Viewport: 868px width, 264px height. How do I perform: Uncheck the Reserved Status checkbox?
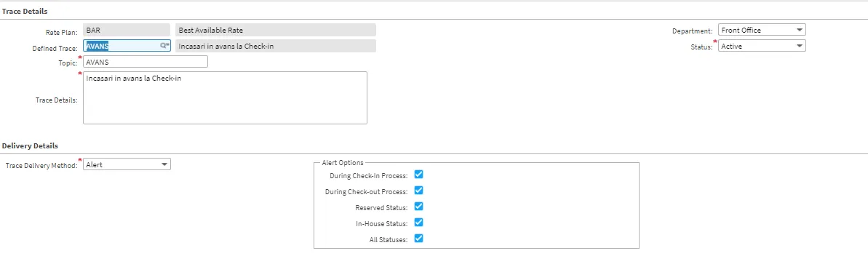[x=418, y=207]
